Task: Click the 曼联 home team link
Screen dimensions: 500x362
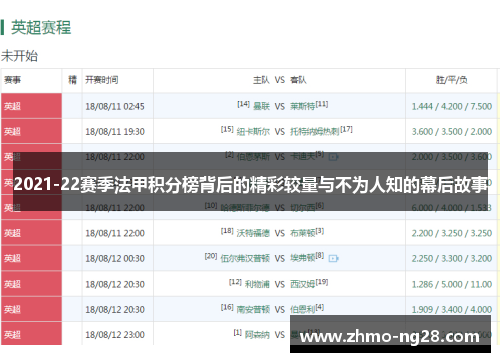Action: 261,106
